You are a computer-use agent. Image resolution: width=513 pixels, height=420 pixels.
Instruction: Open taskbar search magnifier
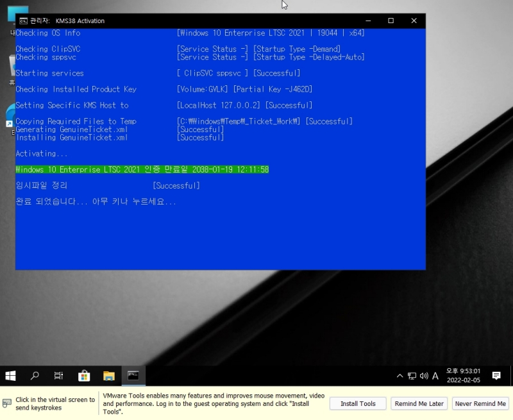(x=35, y=376)
